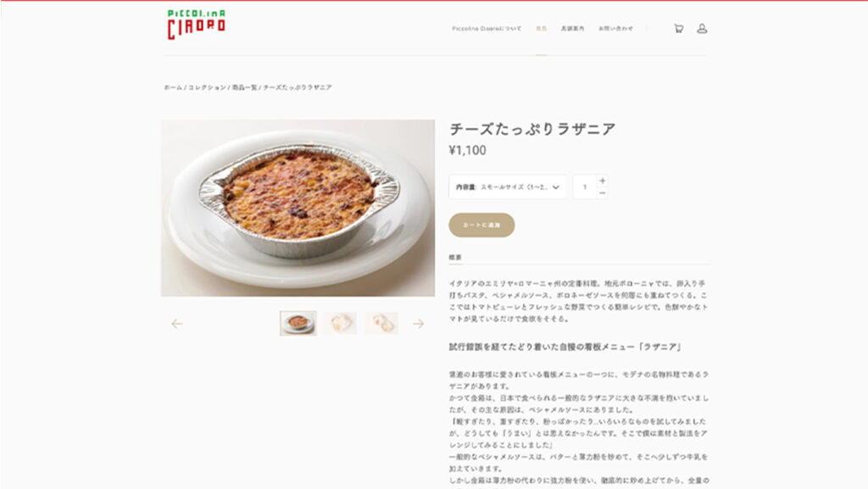Image resolution: width=868 pixels, height=489 pixels.
Task: Go to ホーム breadcrumb link
Action: coord(173,87)
